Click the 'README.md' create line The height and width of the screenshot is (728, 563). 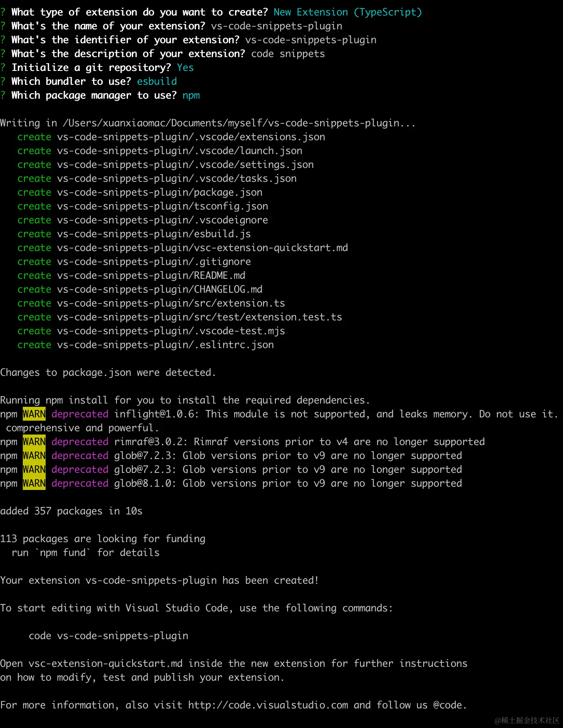(x=131, y=276)
